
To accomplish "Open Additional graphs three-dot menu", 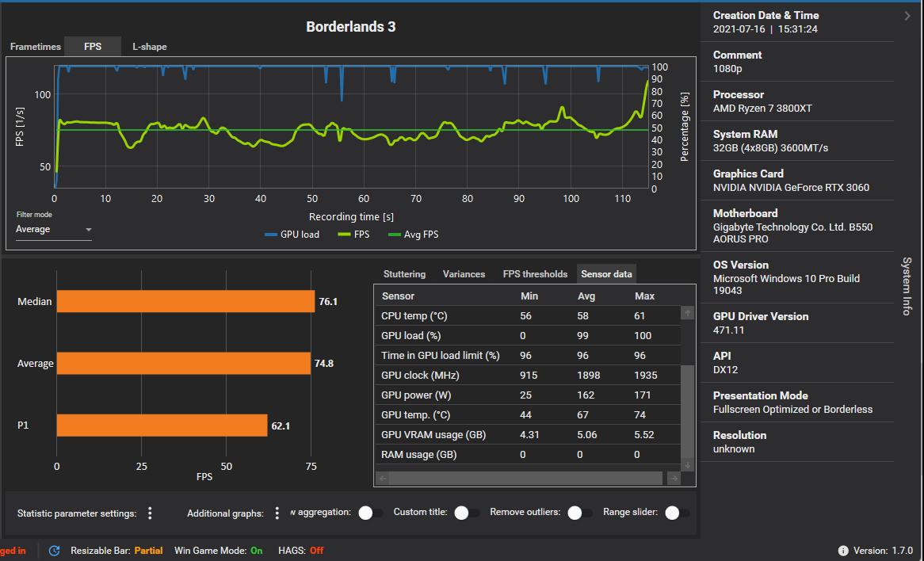I will coord(277,513).
